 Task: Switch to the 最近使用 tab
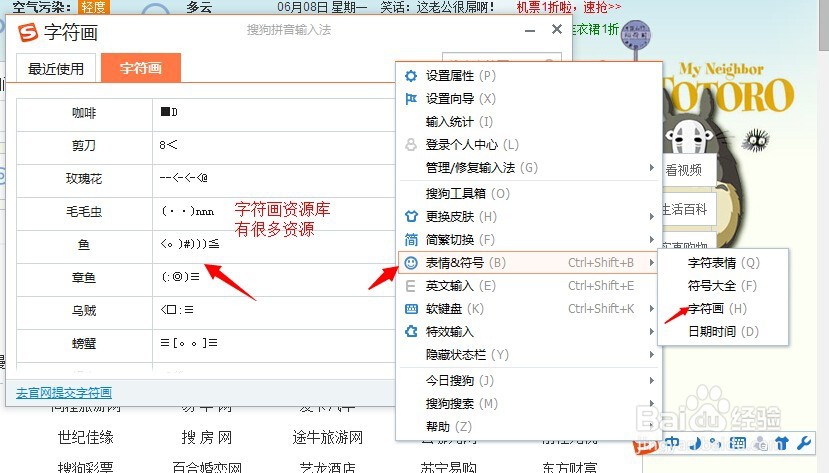pos(56,69)
